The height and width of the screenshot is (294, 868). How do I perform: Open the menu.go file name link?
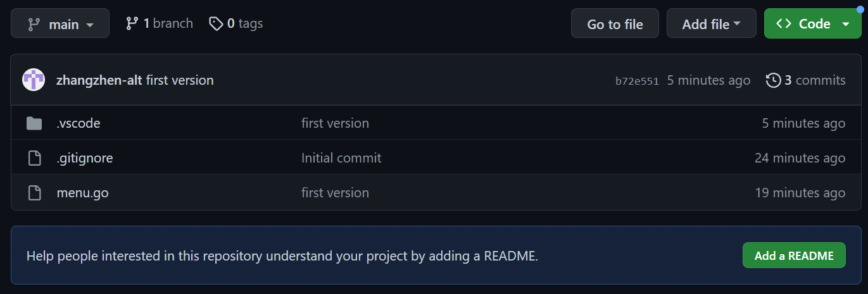click(x=82, y=193)
